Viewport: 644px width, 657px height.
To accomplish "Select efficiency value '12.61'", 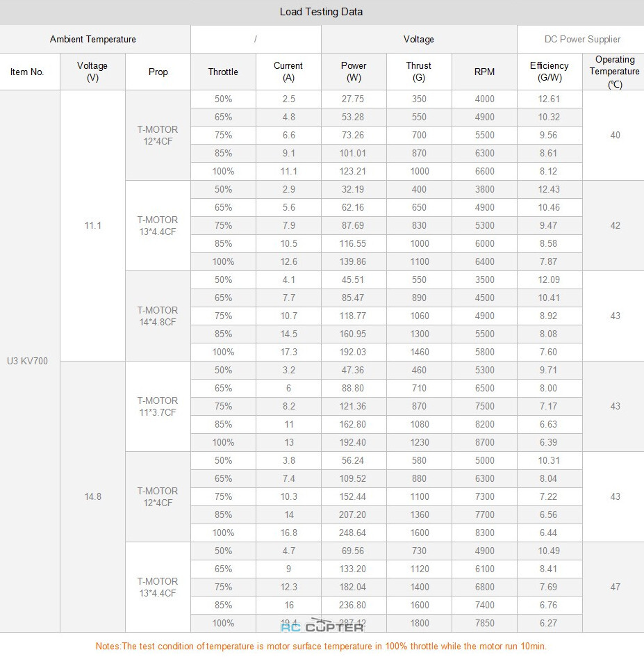I will 549,99.
